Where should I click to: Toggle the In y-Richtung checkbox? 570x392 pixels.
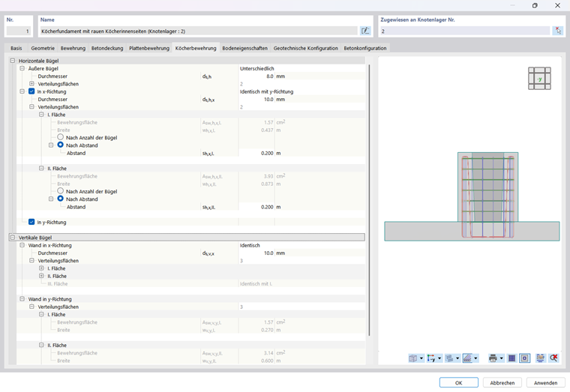pyautogui.click(x=31, y=222)
